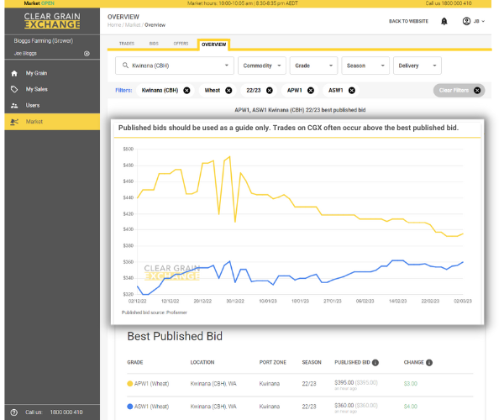Click the yellow APW1 legend dot
The height and width of the screenshot is (420, 504).
[130, 384]
